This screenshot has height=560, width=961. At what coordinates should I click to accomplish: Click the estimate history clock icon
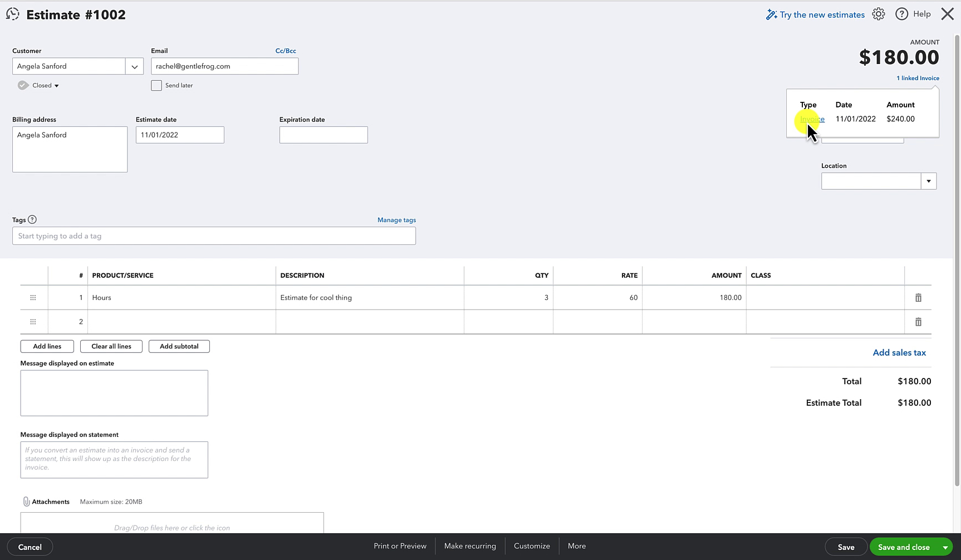point(12,14)
